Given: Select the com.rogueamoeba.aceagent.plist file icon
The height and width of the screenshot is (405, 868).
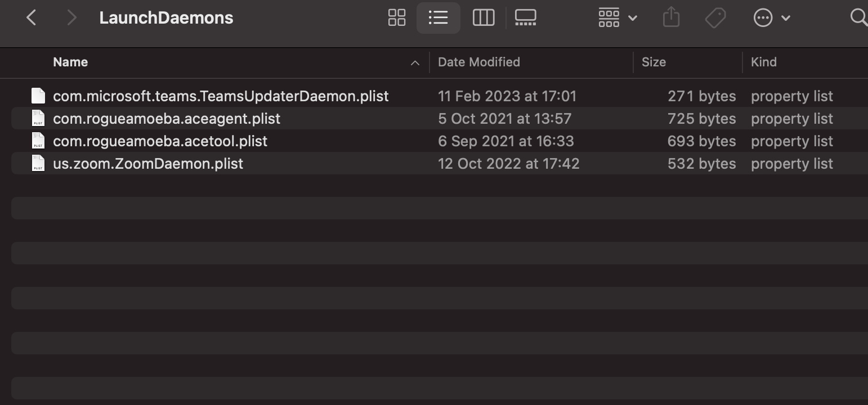Looking at the screenshot, I should pyautogui.click(x=38, y=119).
